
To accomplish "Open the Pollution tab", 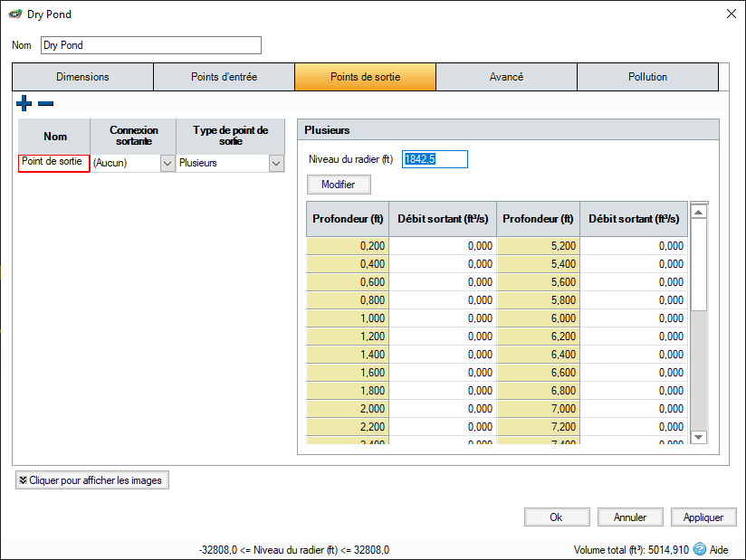I will pyautogui.click(x=647, y=77).
